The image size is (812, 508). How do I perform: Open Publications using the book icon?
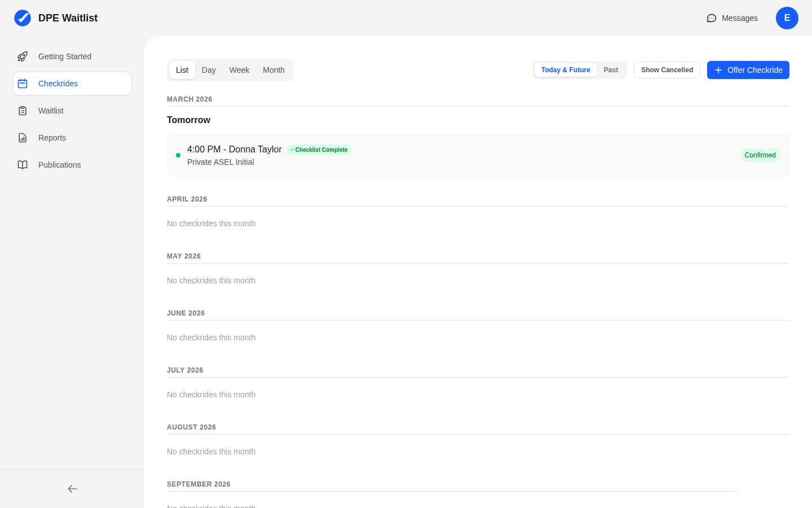coord(22,165)
